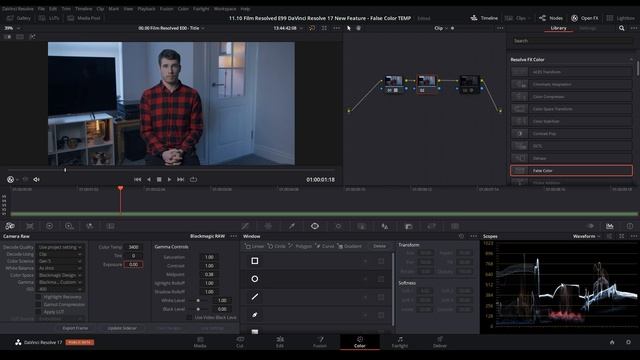Toggle mask checkbox in Curve window row
Image resolution: width=640 pixels, height=360 pixels.
[381, 315]
